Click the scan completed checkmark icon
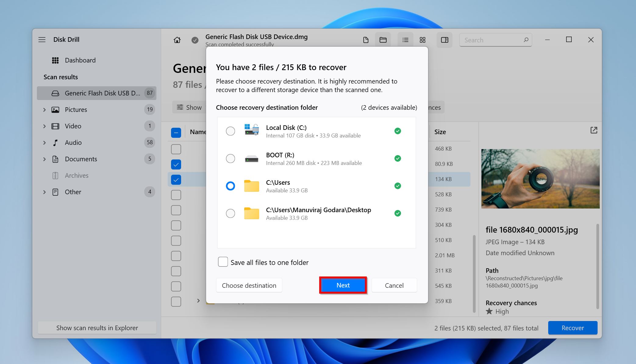 click(195, 40)
